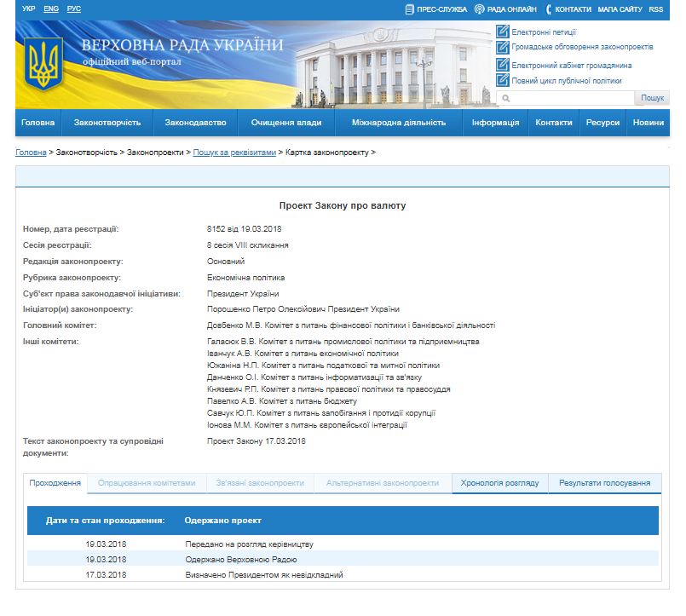Open the Хронологія розгляду tab

point(499,482)
